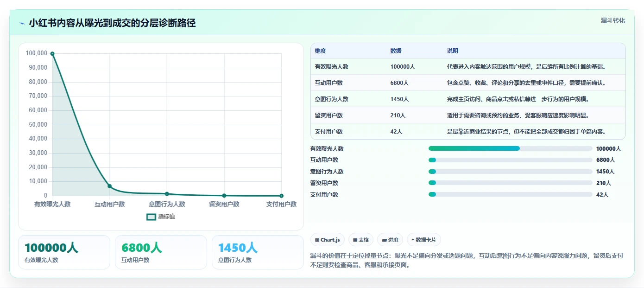Click the 有效曝光人数 data point on chart
The width and height of the screenshot is (644, 288).
click(52, 54)
